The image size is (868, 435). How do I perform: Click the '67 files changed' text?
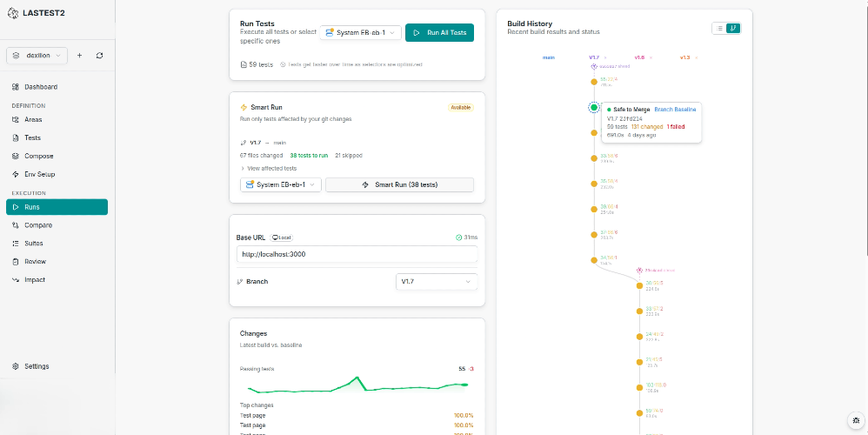pos(261,156)
